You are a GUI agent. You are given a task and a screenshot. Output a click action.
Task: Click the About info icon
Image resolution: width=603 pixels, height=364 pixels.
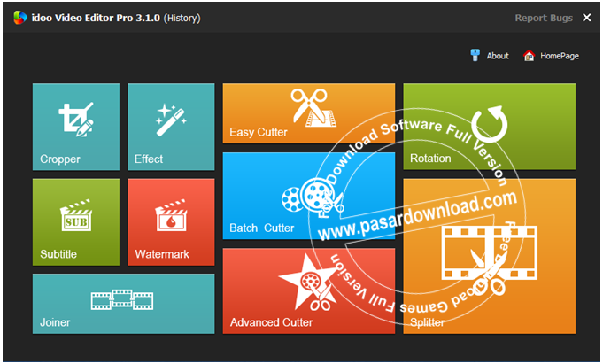(x=475, y=56)
